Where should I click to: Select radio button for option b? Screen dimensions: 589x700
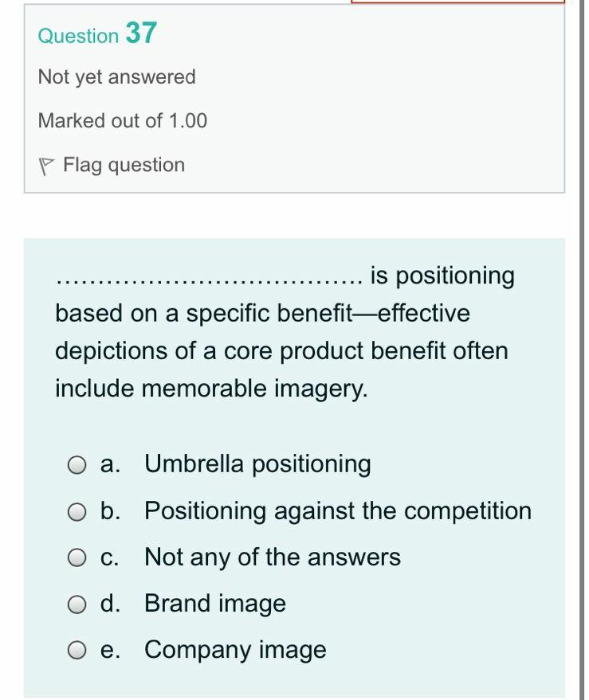tap(77, 510)
